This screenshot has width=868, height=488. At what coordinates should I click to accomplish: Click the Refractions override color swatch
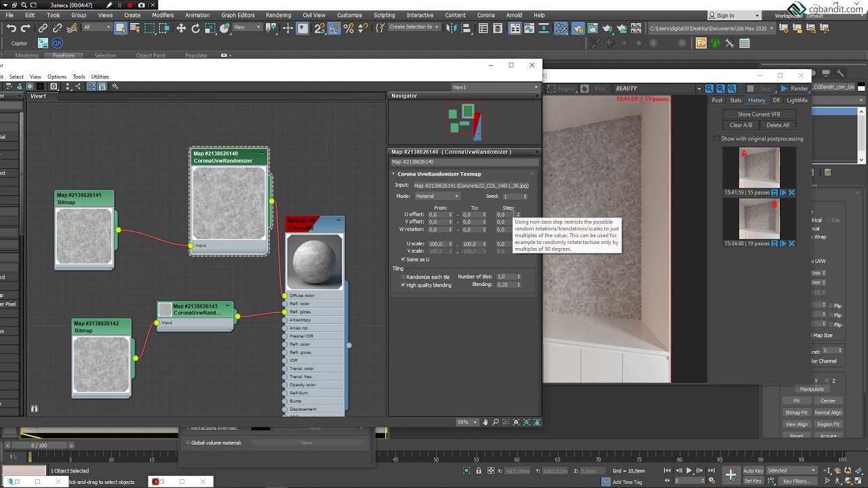click(x=260, y=428)
